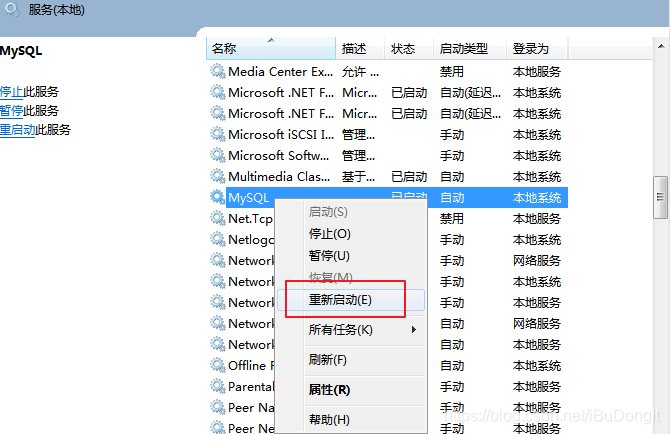Click 本地服务 login cell of Net.Tcp row
Screen dimensions: 670x434
click(537, 219)
